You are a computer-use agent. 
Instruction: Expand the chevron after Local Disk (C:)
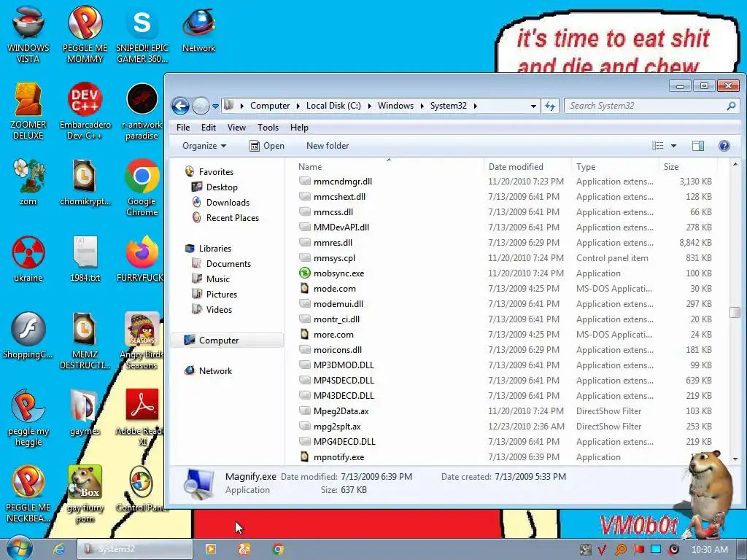pyautogui.click(x=370, y=106)
